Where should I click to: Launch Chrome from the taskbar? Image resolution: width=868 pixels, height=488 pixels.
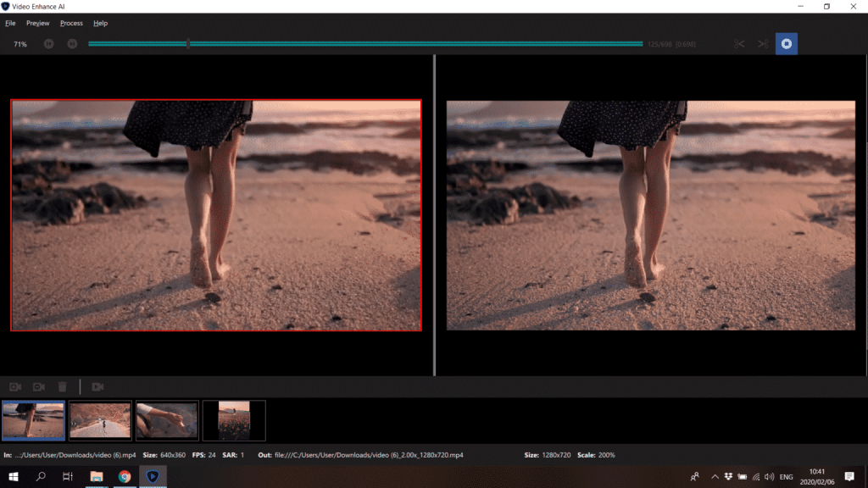click(124, 476)
